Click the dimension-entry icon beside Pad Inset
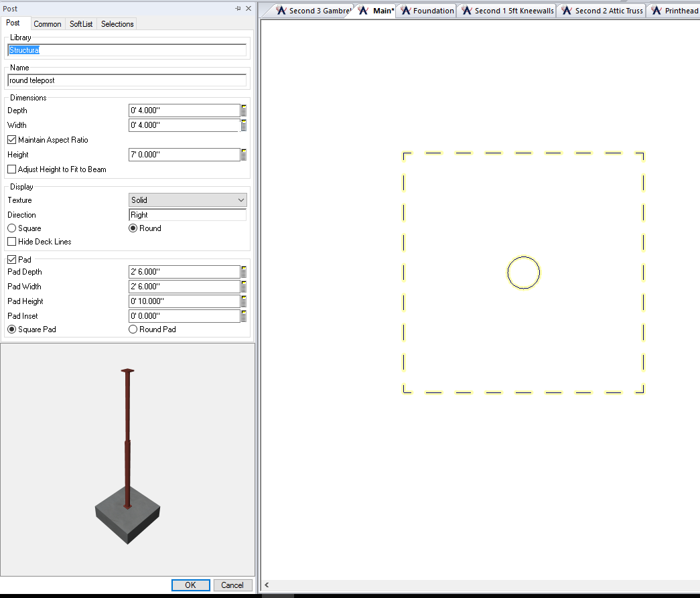Screen dimensions: 700x598 (244, 316)
